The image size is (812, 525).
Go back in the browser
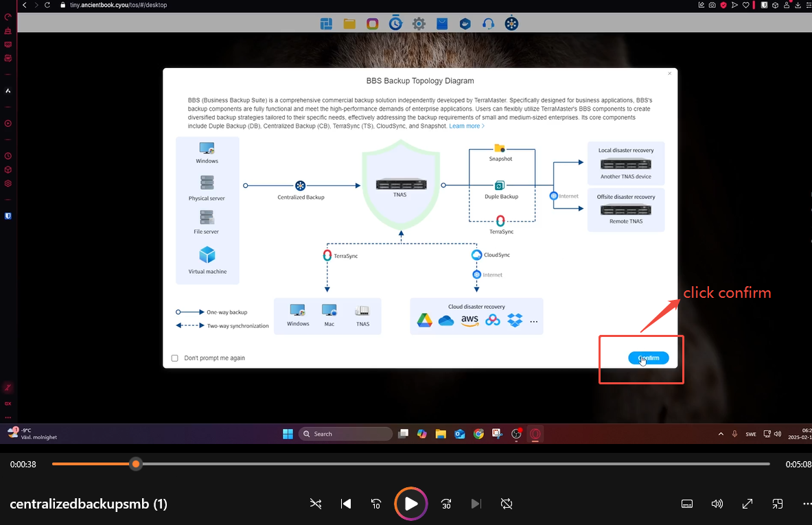point(24,5)
